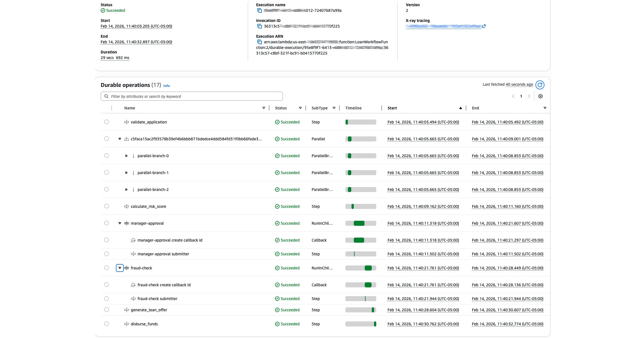This screenshot has width=644, height=338.
Task: Open the Status column filter dropdown
Action: coord(300,108)
